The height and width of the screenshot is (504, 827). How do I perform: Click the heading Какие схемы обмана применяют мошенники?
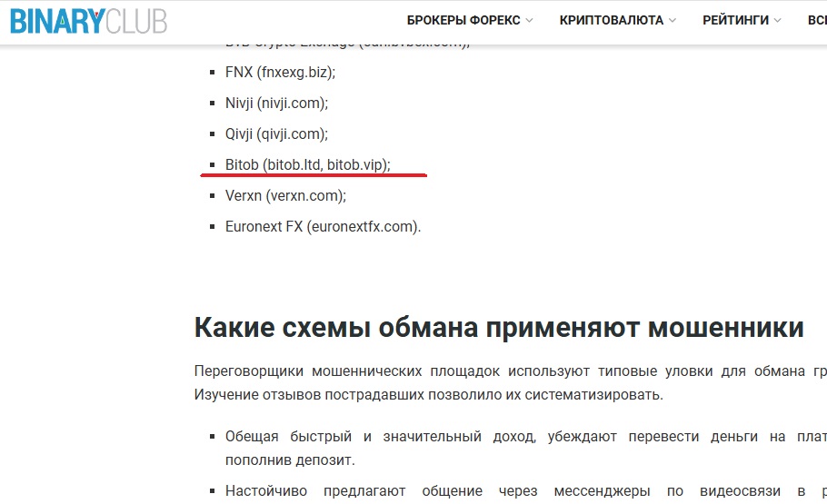(x=499, y=328)
